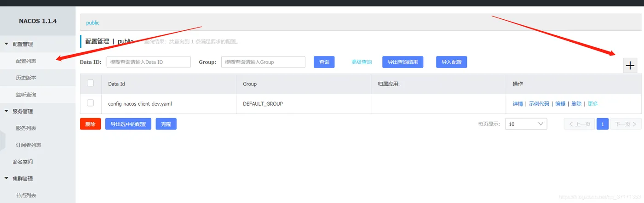644x203 pixels.
Task: Click the 下一页 pagination button
Action: pos(626,124)
